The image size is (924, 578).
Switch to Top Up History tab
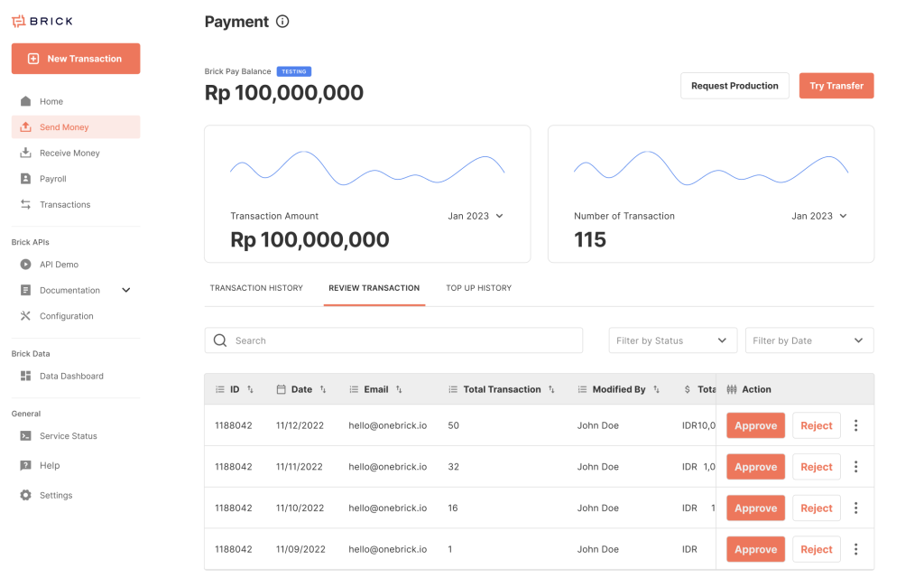point(478,288)
